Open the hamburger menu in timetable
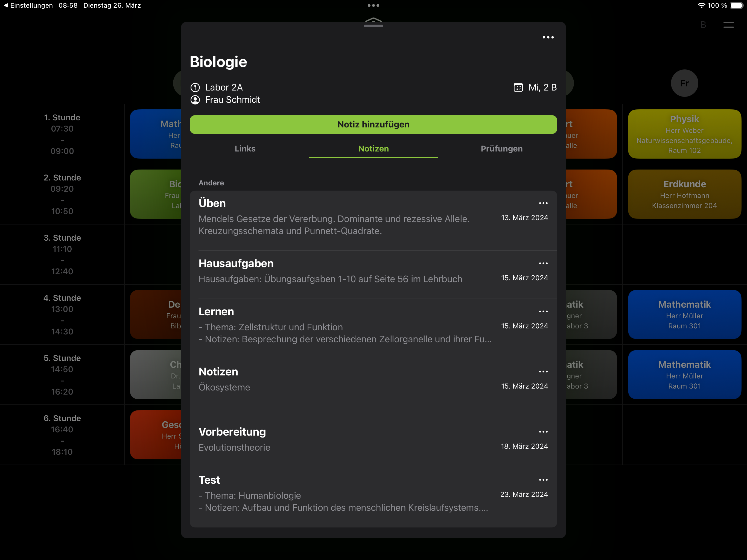 728,25
